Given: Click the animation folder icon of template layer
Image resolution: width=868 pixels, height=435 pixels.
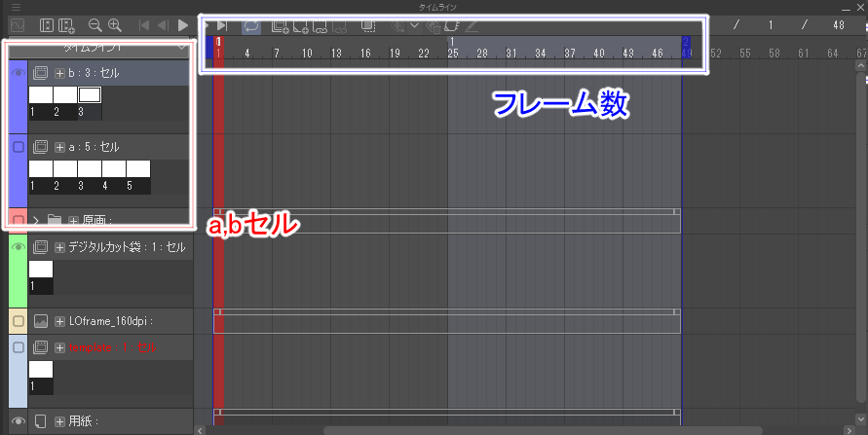Looking at the screenshot, I should tap(40, 347).
